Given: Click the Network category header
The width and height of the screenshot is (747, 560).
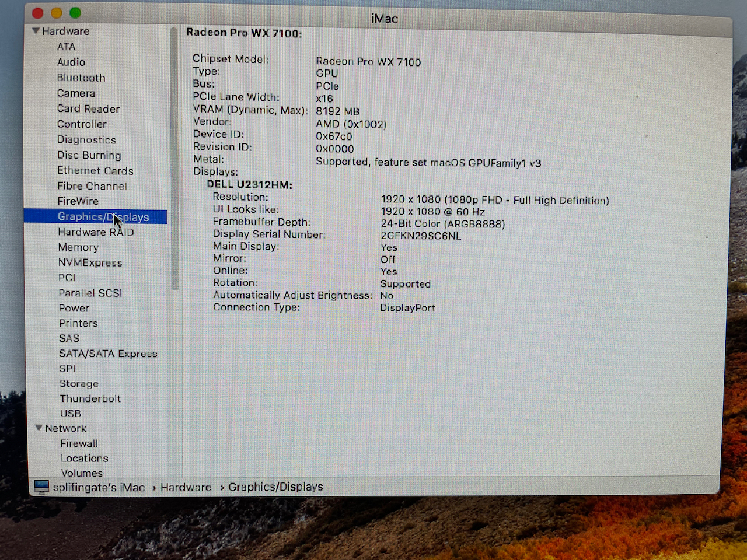Looking at the screenshot, I should [65, 429].
